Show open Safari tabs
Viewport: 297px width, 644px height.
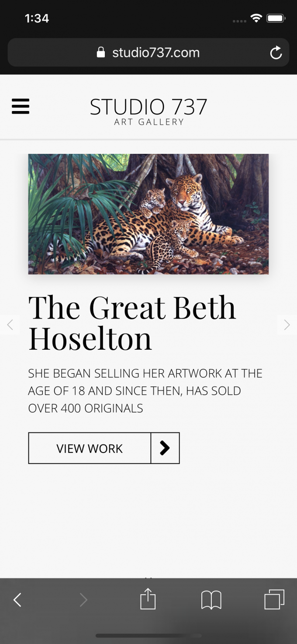point(274,599)
